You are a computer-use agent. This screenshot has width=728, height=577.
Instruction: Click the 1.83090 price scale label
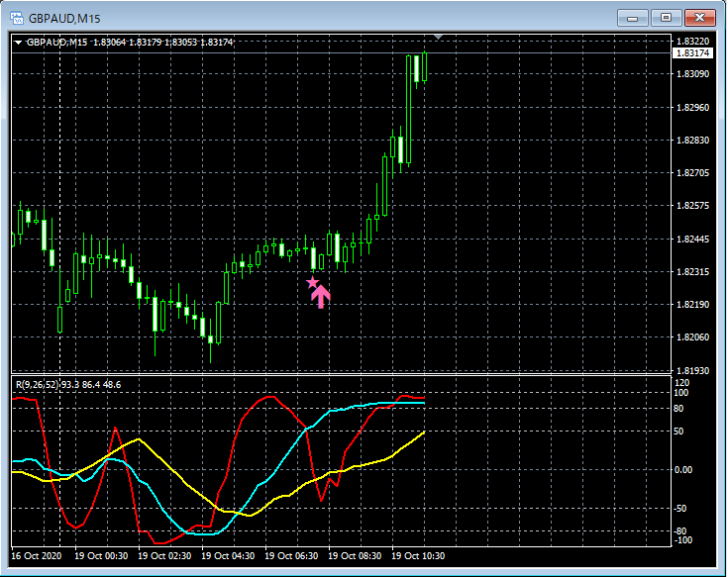click(x=693, y=74)
